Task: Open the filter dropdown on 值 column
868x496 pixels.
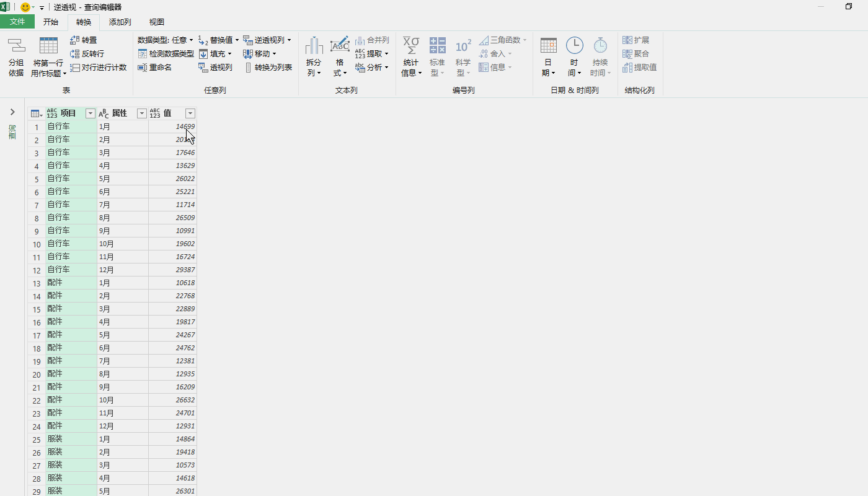Action: pos(190,113)
